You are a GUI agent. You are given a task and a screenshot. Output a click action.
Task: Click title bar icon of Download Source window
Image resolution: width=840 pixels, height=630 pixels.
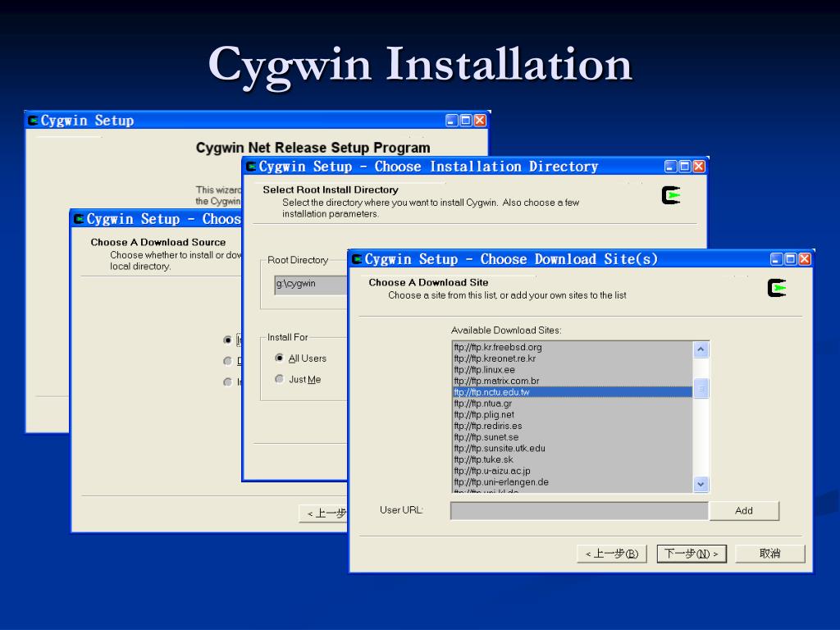click(80, 219)
